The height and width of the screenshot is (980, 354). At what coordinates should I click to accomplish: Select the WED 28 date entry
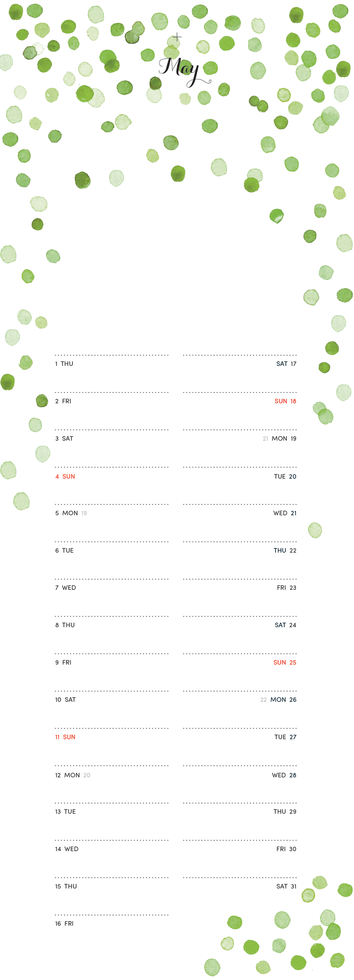[284, 775]
